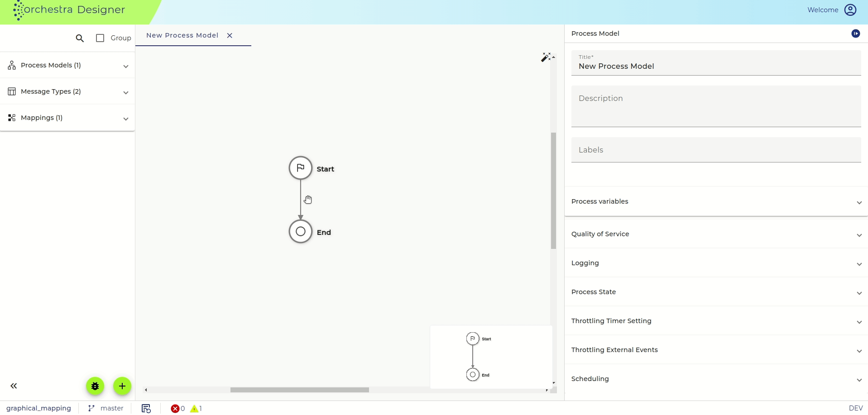This screenshot has width=868, height=415.
Task: Click the End node label
Action: coord(324,232)
